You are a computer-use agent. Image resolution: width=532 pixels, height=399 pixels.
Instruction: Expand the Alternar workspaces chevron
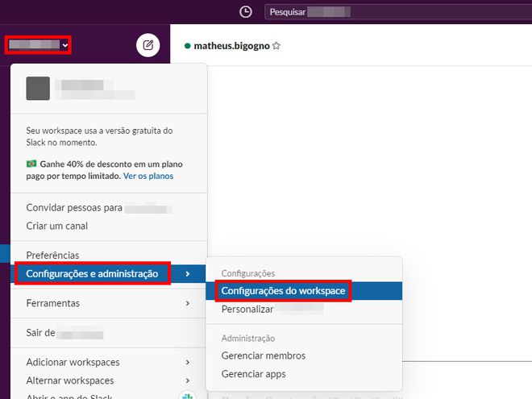[188, 380]
